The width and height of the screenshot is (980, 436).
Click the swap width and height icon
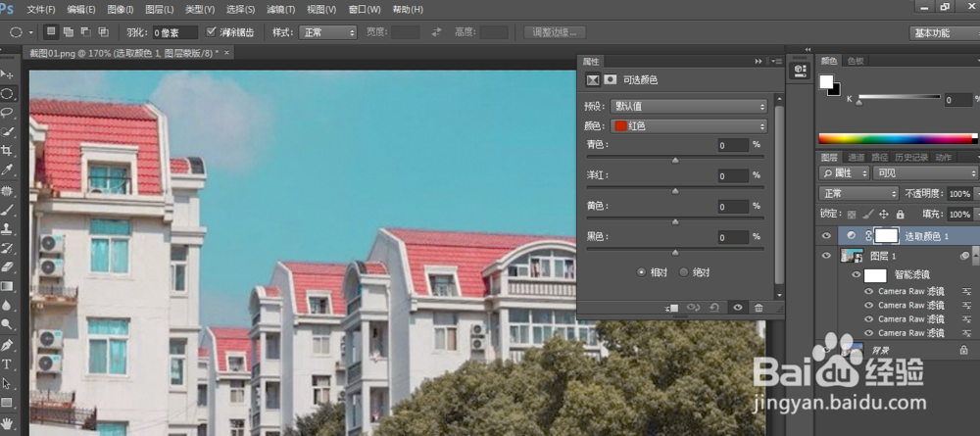(x=436, y=32)
